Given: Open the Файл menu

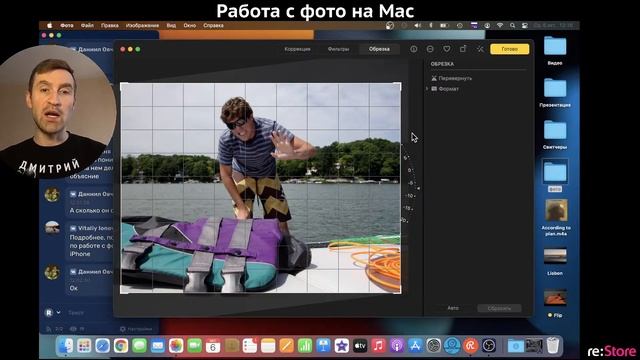Looking at the screenshot, I should click(x=87, y=25).
